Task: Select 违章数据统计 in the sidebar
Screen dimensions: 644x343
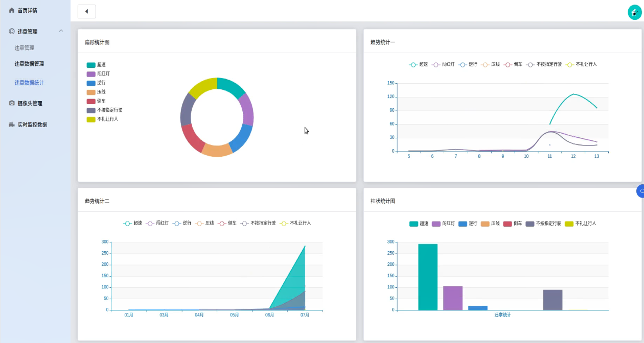Action: point(29,83)
